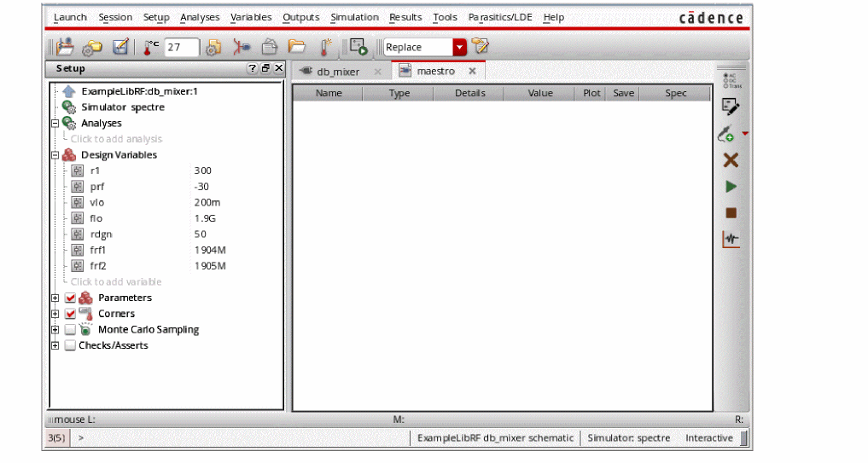
Task: Switch to the db_mixer tab
Action: (x=338, y=72)
